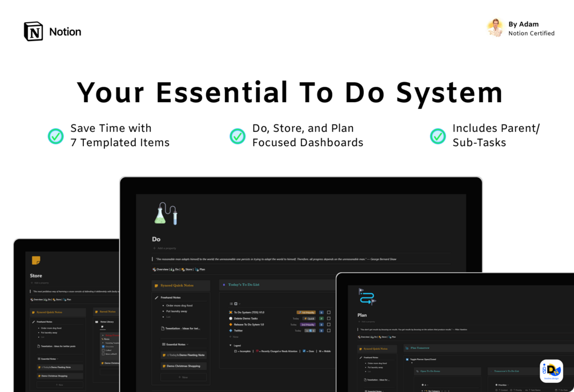
Task: Click 'Your Essential To Do System' headline
Action: (290, 93)
